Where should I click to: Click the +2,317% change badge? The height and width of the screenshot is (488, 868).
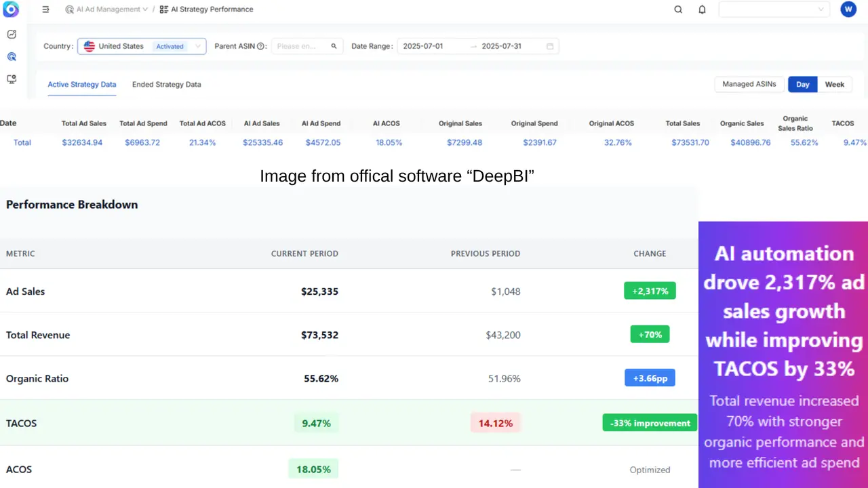point(650,290)
